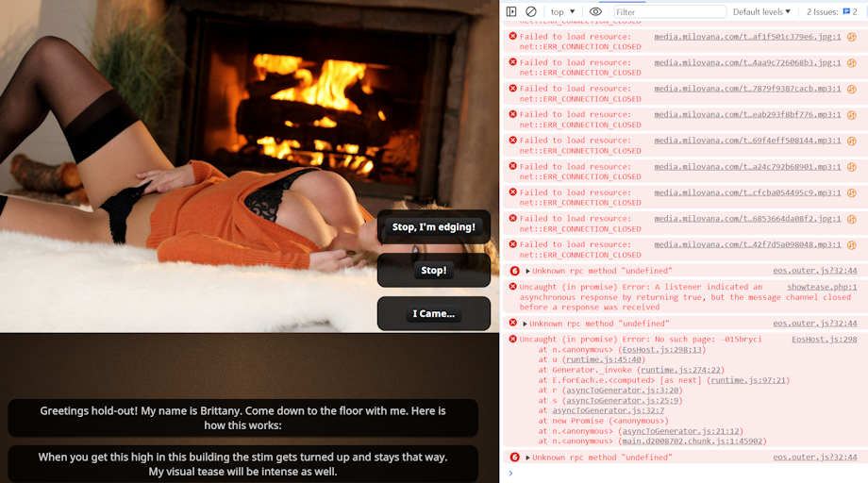Click the console input prompt
The width and height of the screenshot is (868, 483).
pyautogui.click(x=684, y=473)
